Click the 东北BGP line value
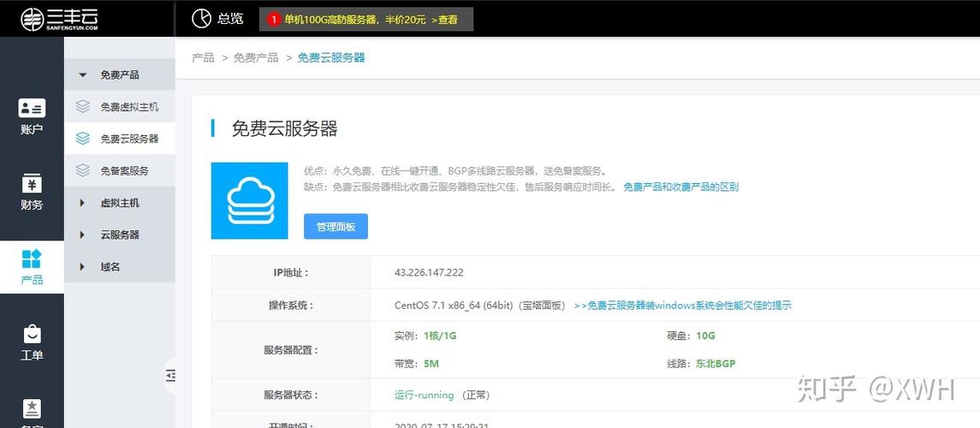The width and height of the screenshot is (980, 428). tap(716, 363)
